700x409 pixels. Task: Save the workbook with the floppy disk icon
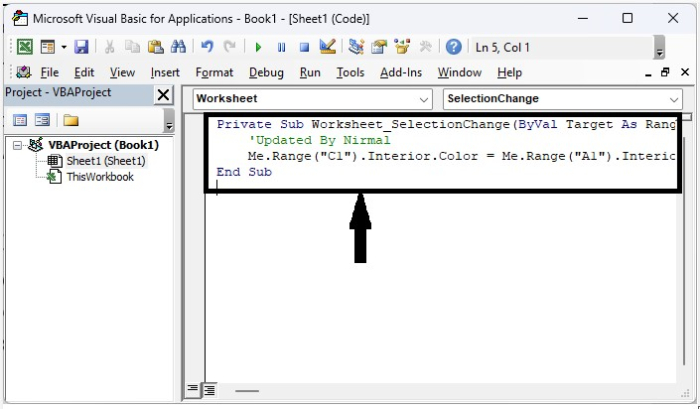[81, 47]
